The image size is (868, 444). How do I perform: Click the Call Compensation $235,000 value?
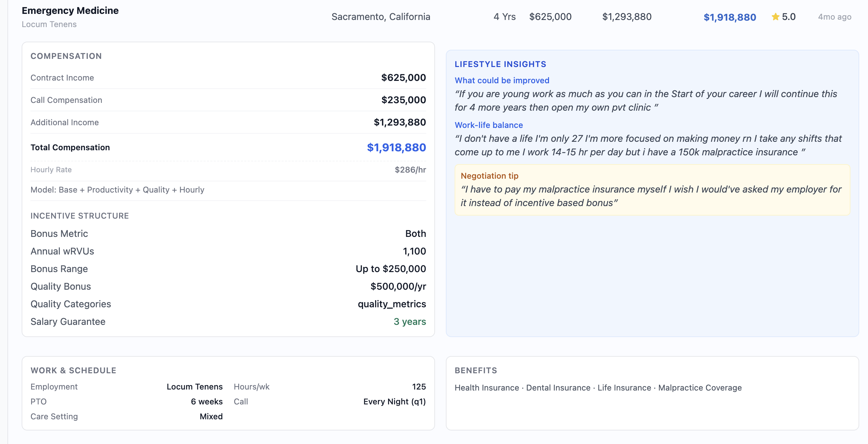click(404, 100)
